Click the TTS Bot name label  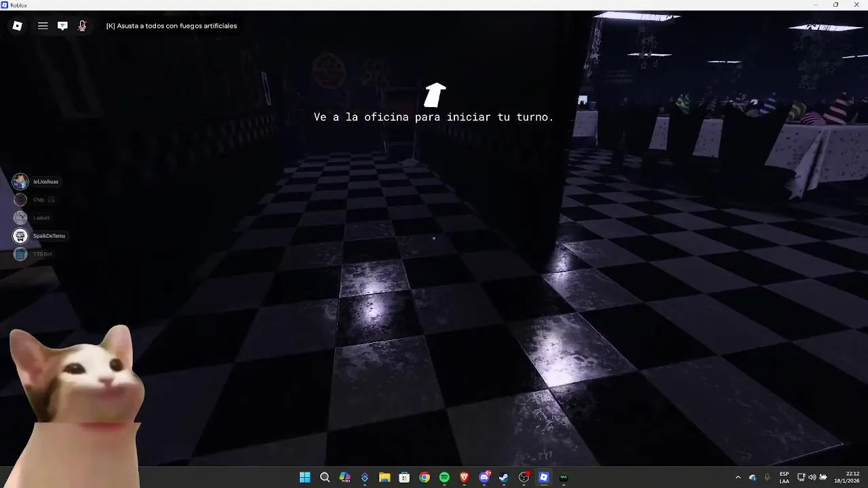point(43,254)
